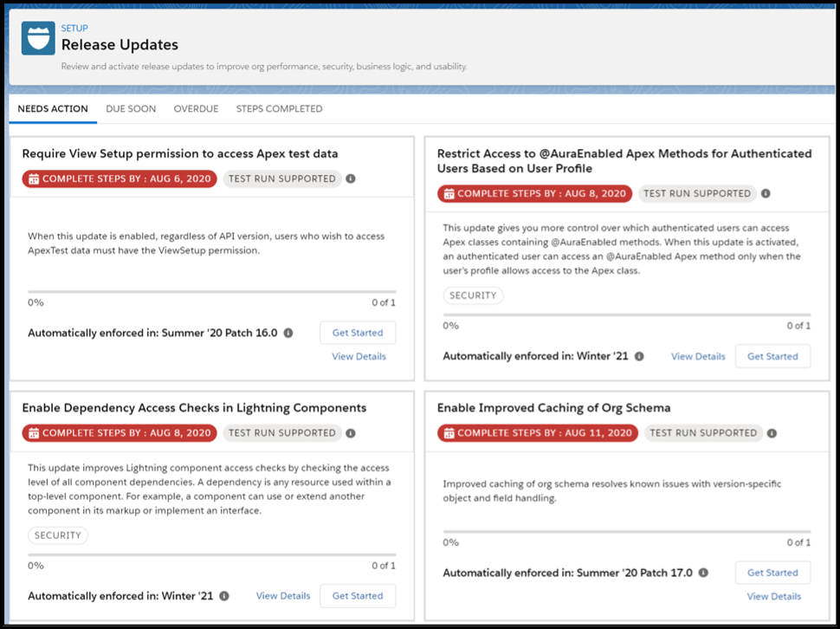
Task: Open info icon beside Org Schema Test Run badge
Action: coord(772,433)
